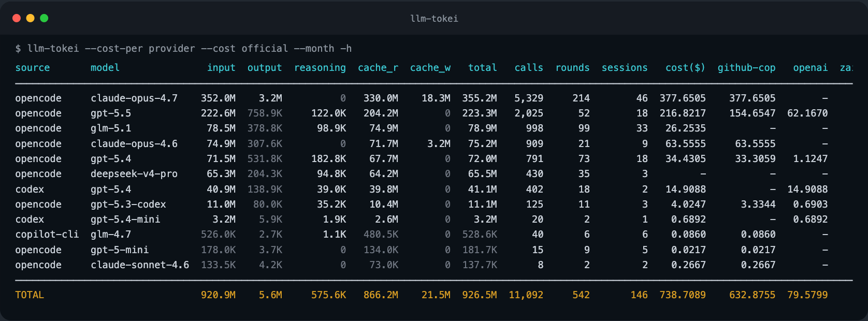Click the 'total' column header
This screenshot has width=868, height=321.
click(483, 68)
